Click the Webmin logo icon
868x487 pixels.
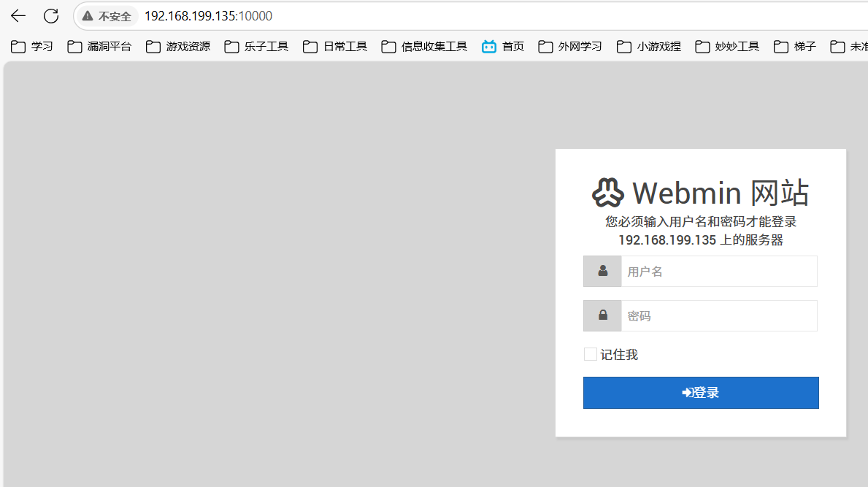point(608,193)
